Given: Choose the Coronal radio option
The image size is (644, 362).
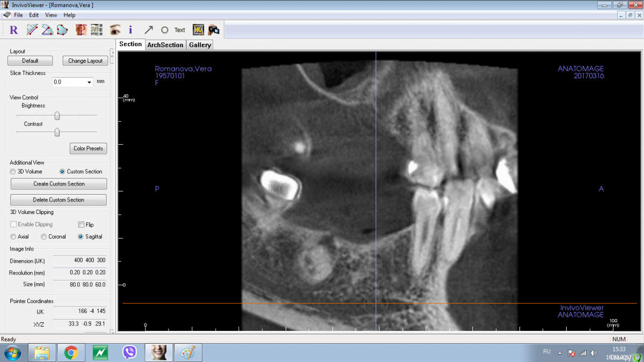Looking at the screenshot, I should [45, 237].
